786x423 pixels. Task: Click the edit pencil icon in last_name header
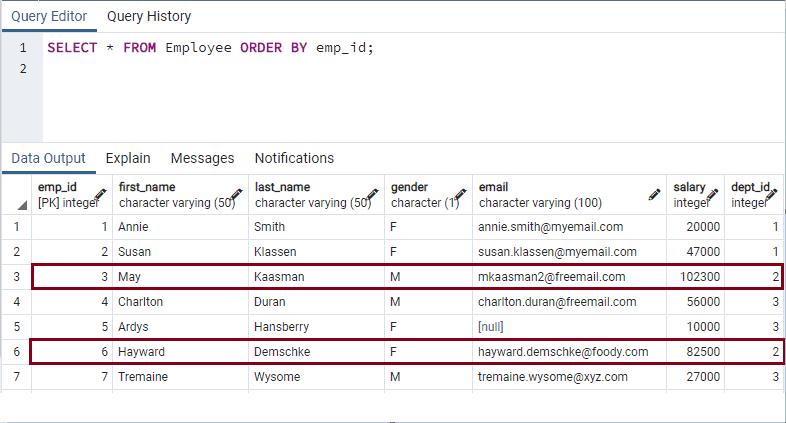pyautogui.click(x=372, y=194)
